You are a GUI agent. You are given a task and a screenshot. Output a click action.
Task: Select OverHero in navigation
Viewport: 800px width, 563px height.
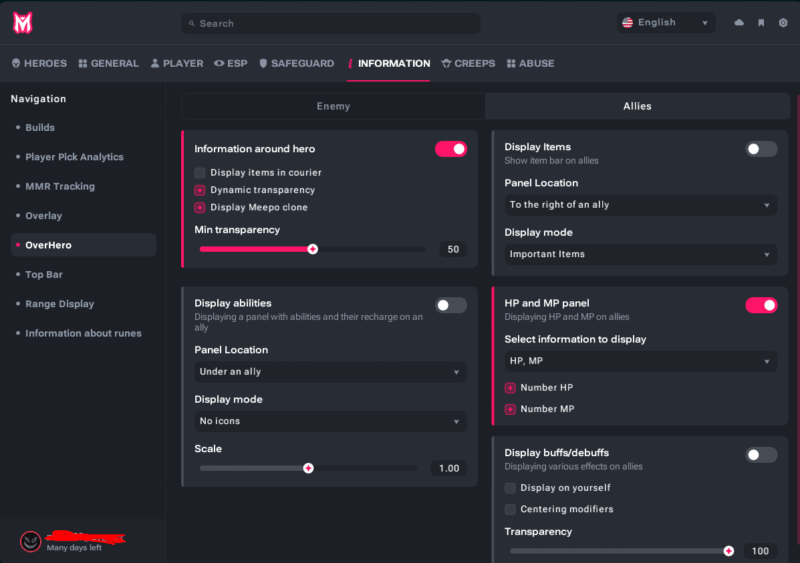83,245
